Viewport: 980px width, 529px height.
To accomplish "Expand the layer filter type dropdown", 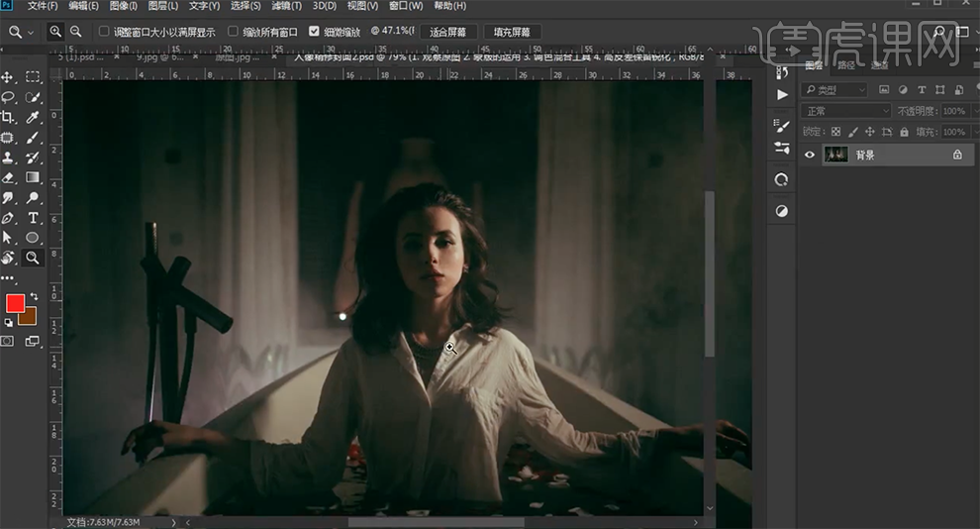I will [834, 89].
